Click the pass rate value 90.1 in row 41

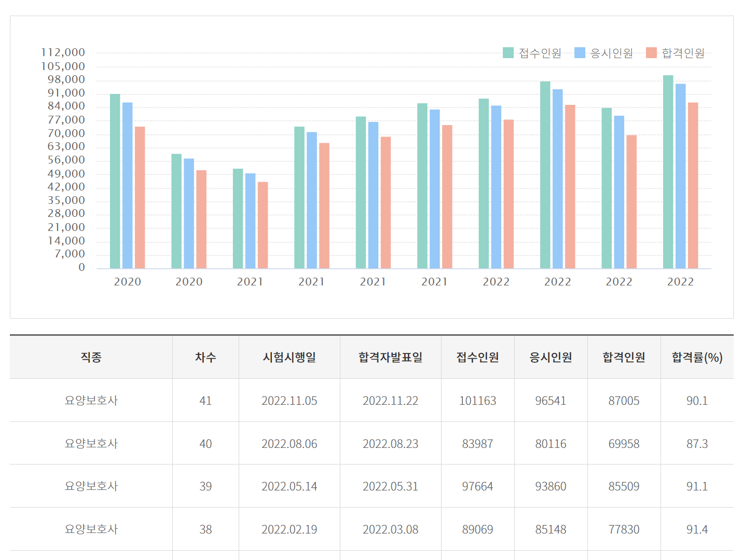point(697,401)
